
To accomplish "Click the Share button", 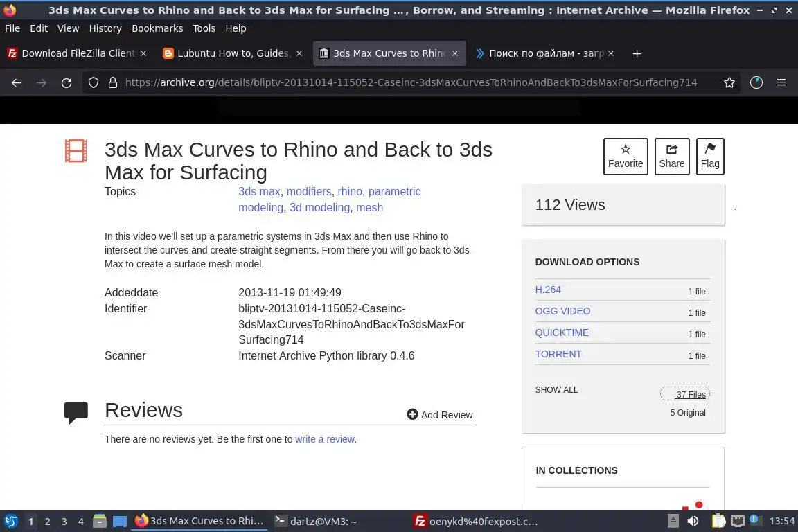I will click(672, 157).
